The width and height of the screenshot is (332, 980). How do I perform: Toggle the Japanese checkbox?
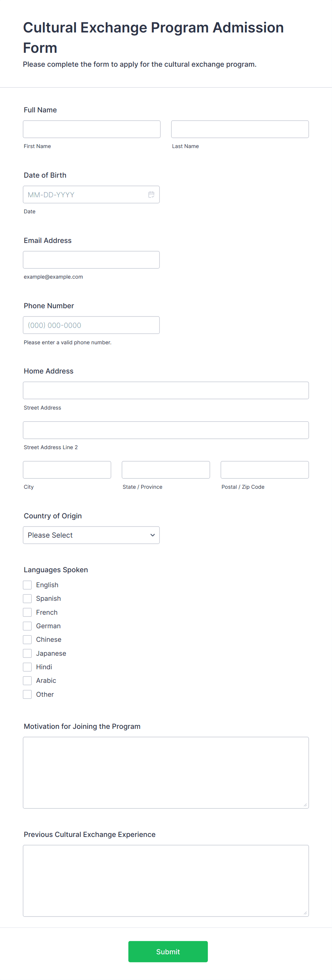tap(27, 653)
